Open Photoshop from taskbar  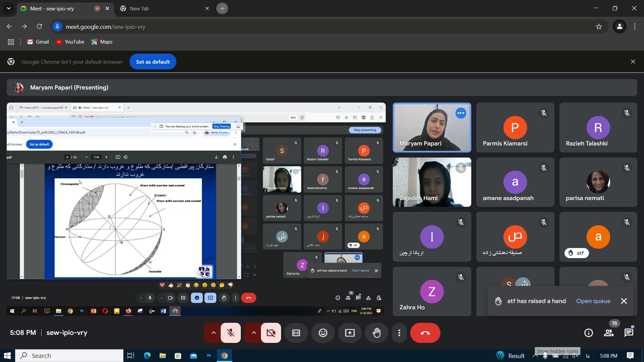point(209,356)
